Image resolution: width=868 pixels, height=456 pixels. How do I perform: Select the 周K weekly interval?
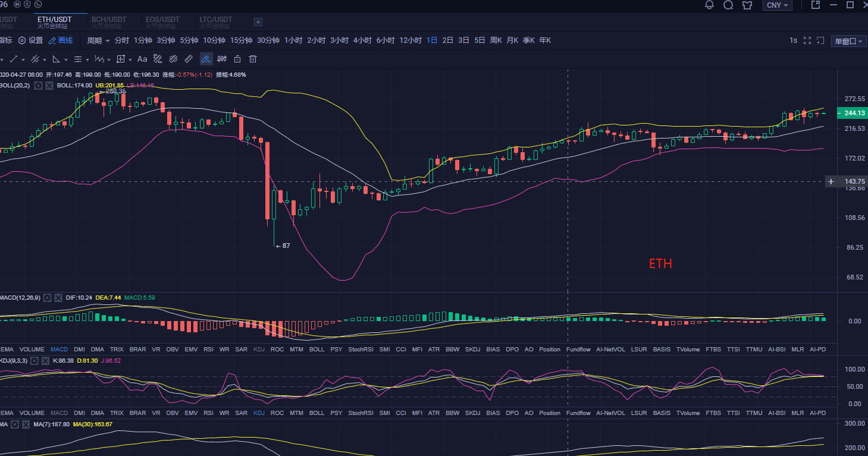tap(496, 40)
